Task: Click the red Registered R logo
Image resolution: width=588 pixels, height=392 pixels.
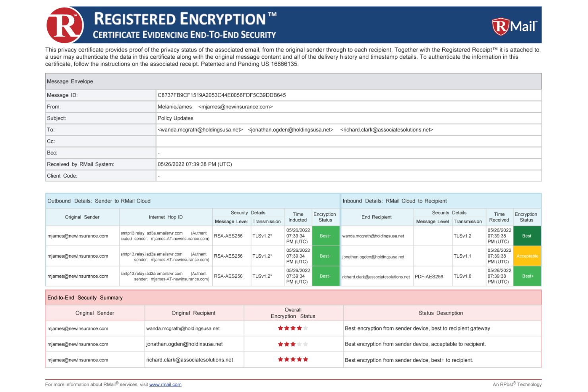Action: [x=65, y=25]
